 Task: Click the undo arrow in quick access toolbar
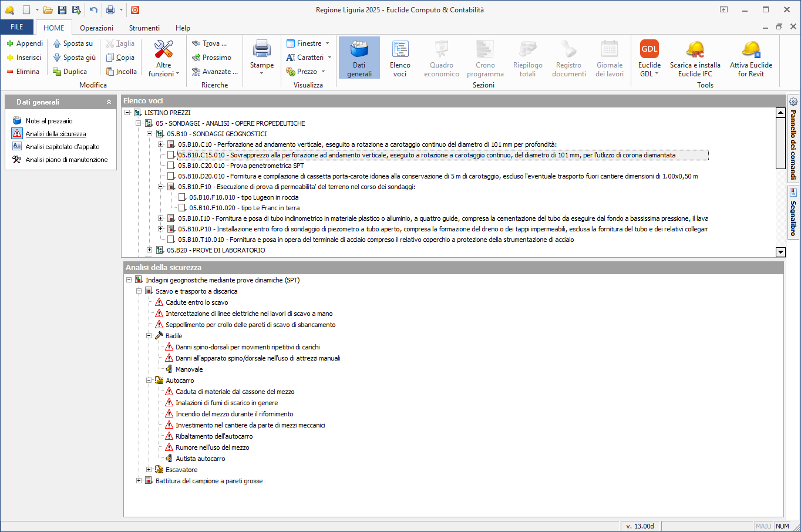(93, 10)
